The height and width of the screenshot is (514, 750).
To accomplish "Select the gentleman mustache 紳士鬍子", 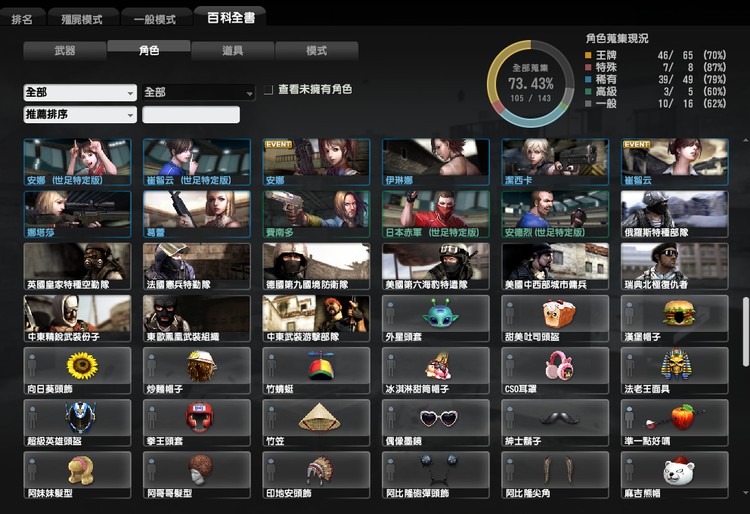I will [x=555, y=423].
